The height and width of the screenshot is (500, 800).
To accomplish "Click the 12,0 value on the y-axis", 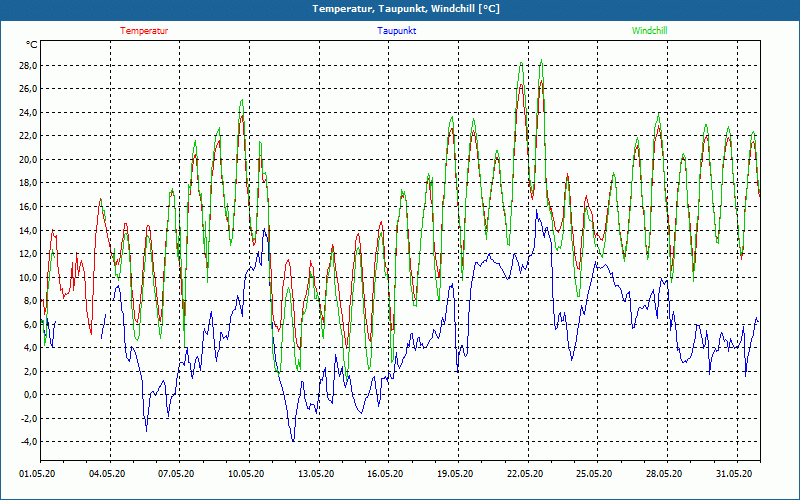I will point(28,254).
